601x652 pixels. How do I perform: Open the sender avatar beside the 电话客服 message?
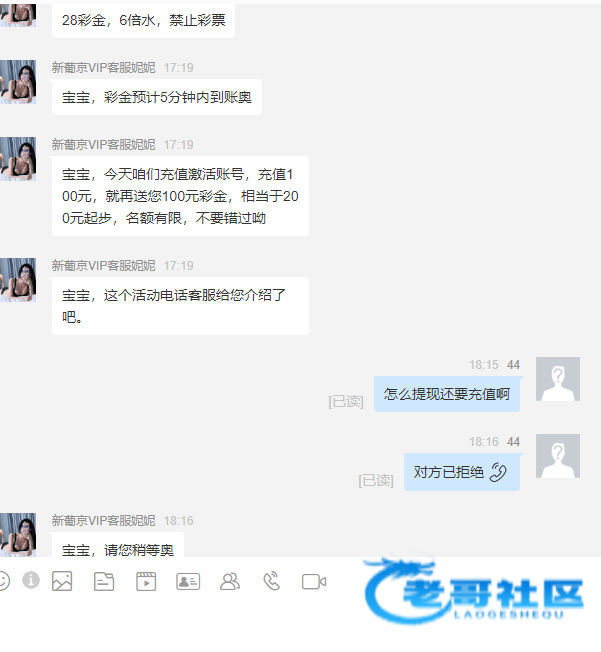pyautogui.click(x=18, y=280)
